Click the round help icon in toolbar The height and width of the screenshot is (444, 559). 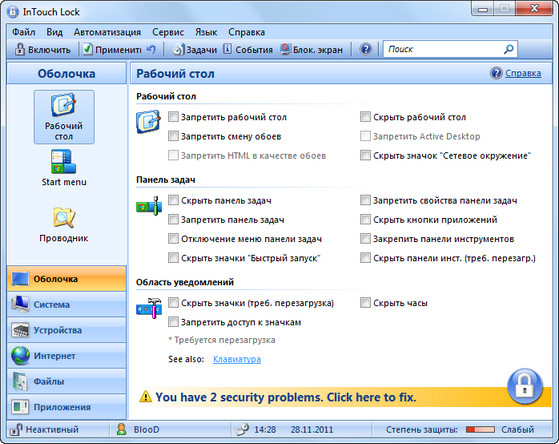[x=365, y=49]
